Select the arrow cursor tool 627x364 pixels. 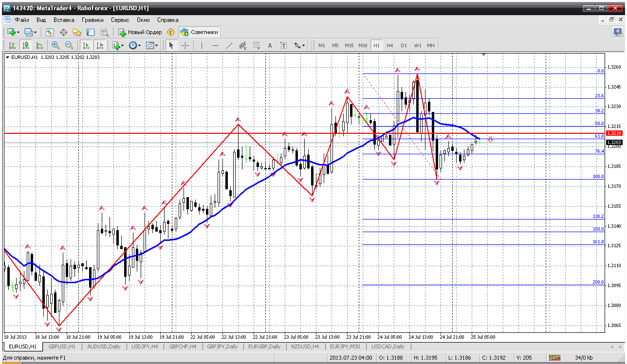171,45
